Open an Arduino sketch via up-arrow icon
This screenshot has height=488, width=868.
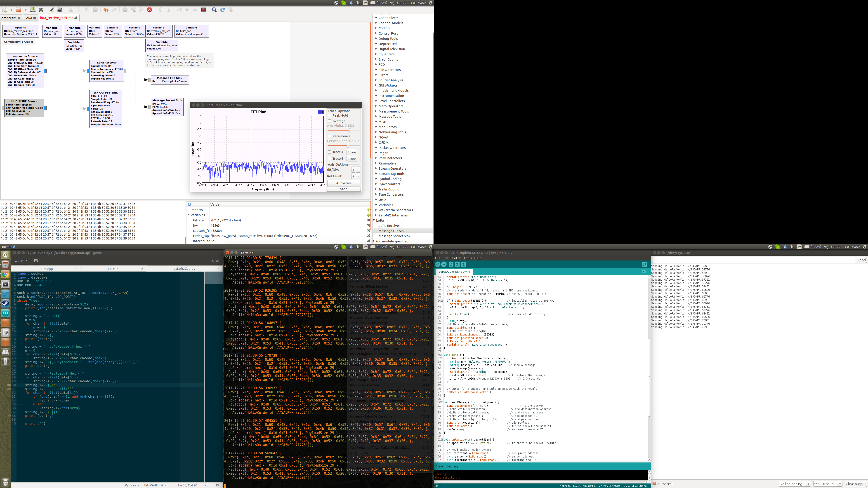[457, 264]
